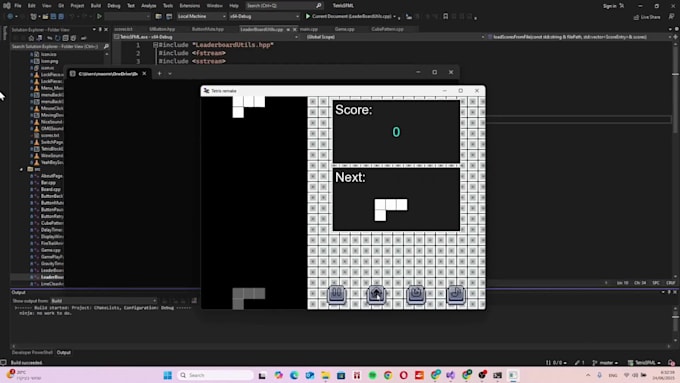Open the View menu
Screen dimensions: 680x383
point(46,6)
